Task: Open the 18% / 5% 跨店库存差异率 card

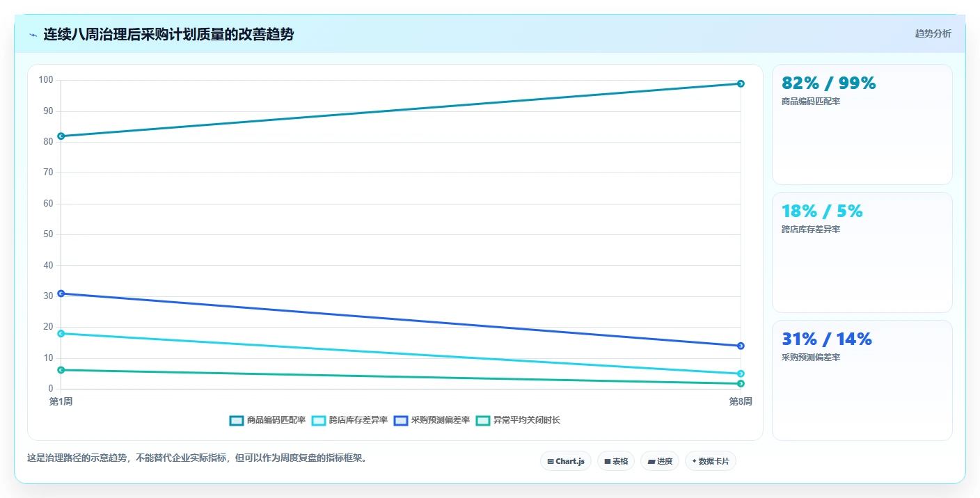Action: (862, 252)
